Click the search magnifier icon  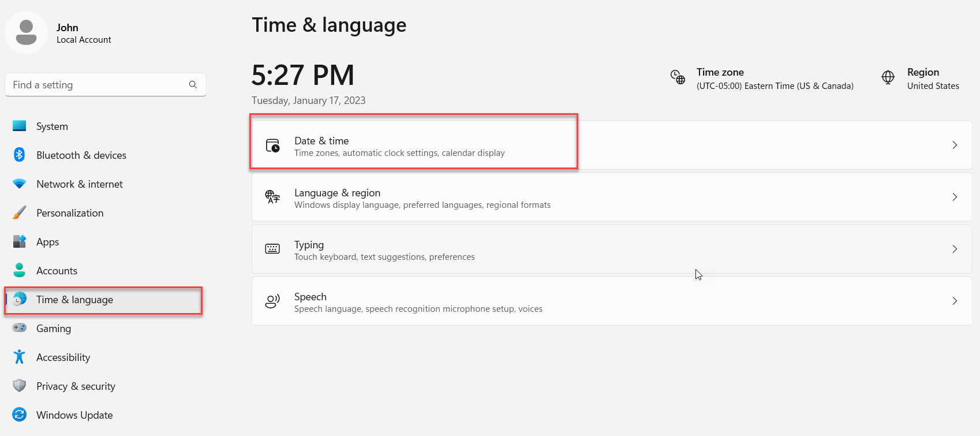(x=193, y=85)
